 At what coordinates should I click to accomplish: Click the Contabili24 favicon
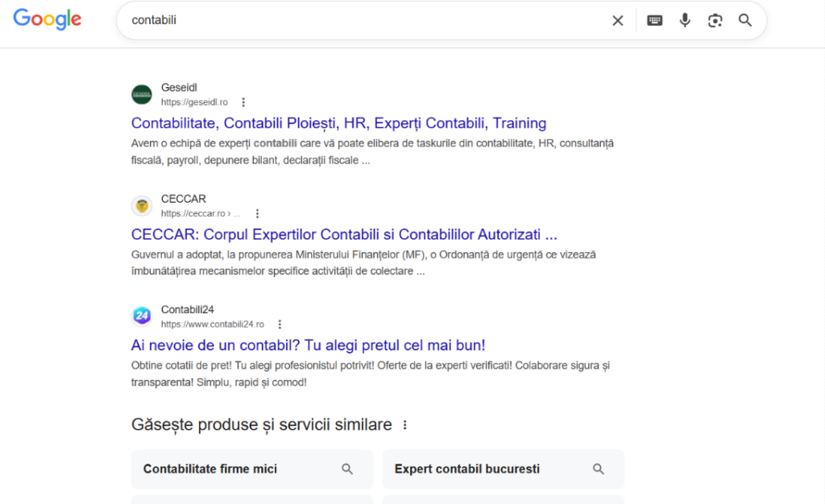pyautogui.click(x=142, y=316)
